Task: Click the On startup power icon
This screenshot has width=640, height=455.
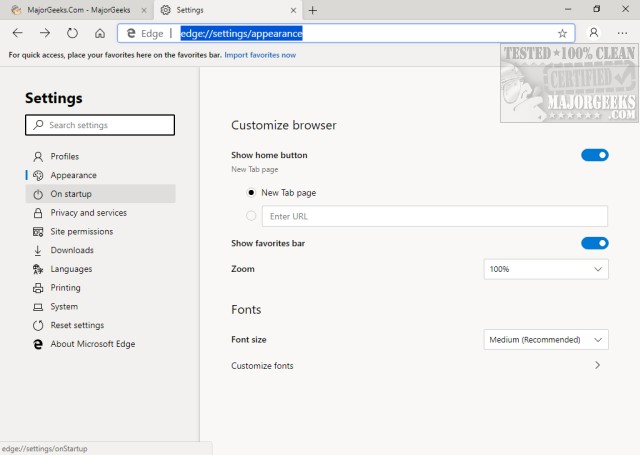Action: click(38, 194)
